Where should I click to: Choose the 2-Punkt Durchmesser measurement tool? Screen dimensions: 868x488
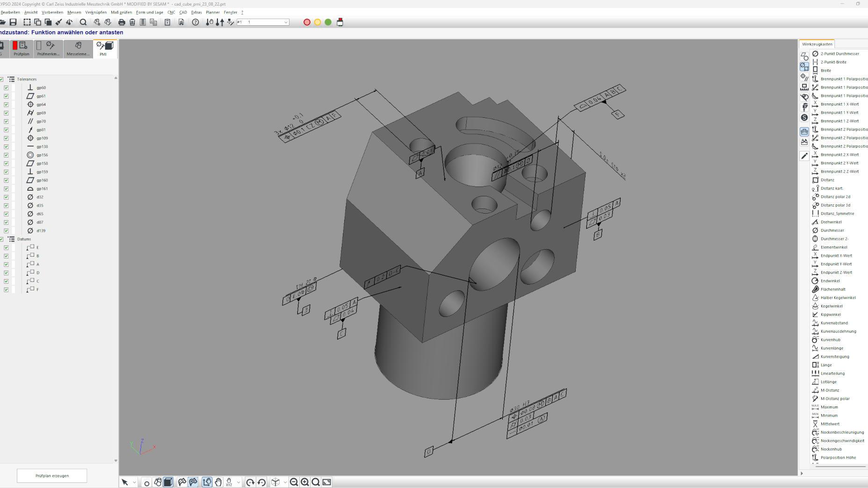click(840, 53)
